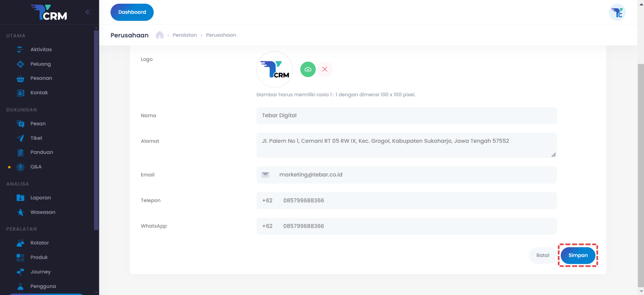The image size is (644, 295).
Task: Focus the Email input field
Action: (x=416, y=175)
